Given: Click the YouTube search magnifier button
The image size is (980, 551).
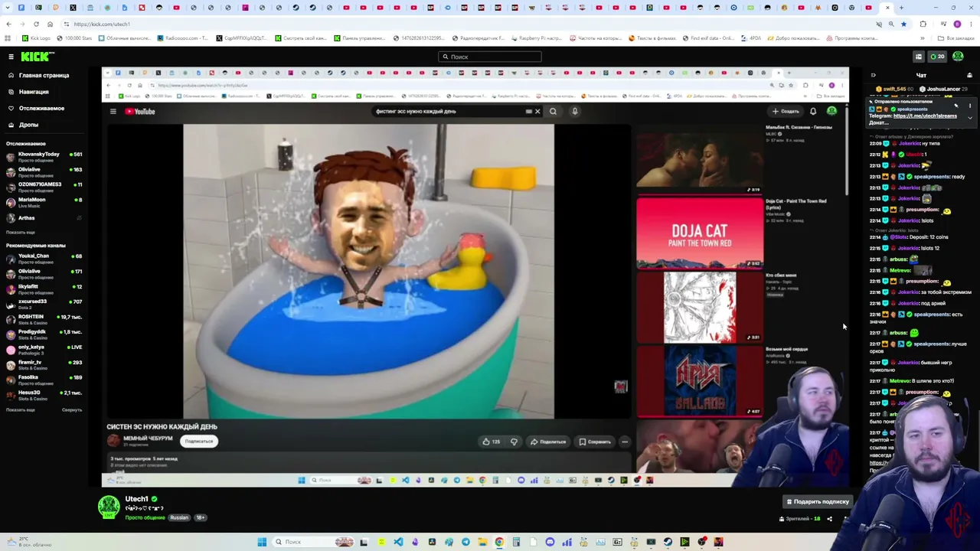Looking at the screenshot, I should (553, 112).
